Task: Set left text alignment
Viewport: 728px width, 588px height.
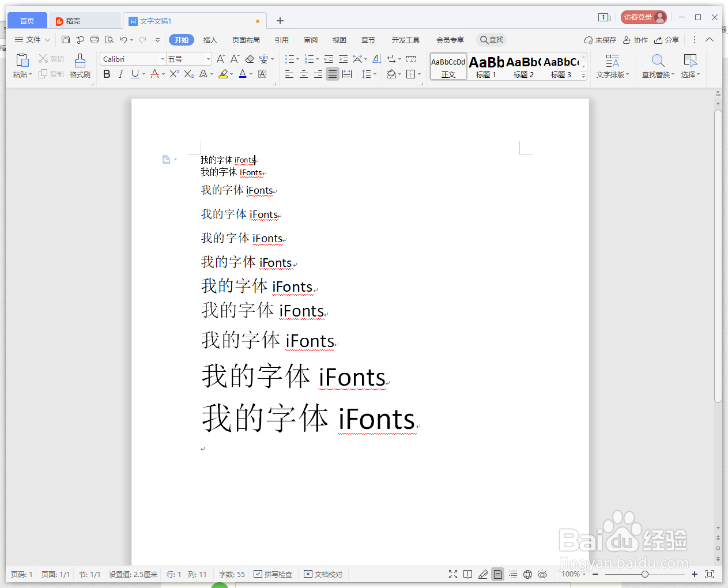Action: pos(289,74)
